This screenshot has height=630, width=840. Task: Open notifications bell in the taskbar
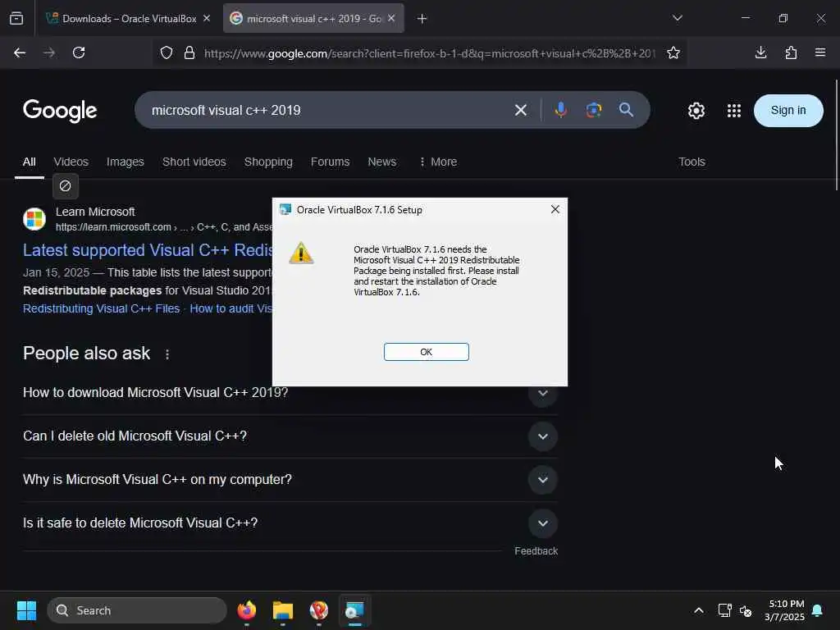pos(817,610)
